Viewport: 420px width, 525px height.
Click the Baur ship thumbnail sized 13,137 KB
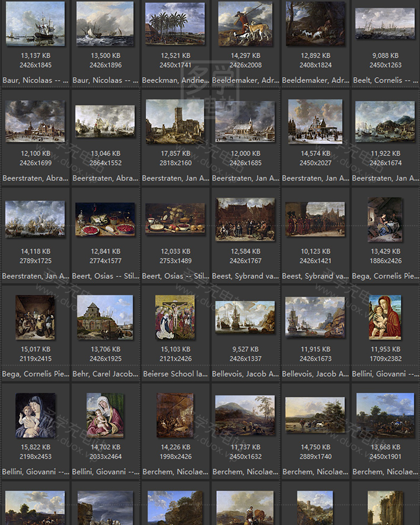coord(35,24)
